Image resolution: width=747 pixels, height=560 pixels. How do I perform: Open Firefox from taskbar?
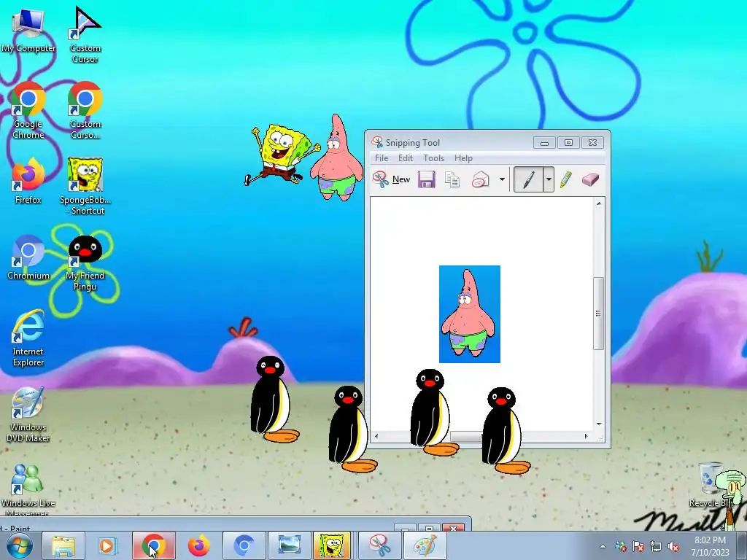click(x=198, y=545)
